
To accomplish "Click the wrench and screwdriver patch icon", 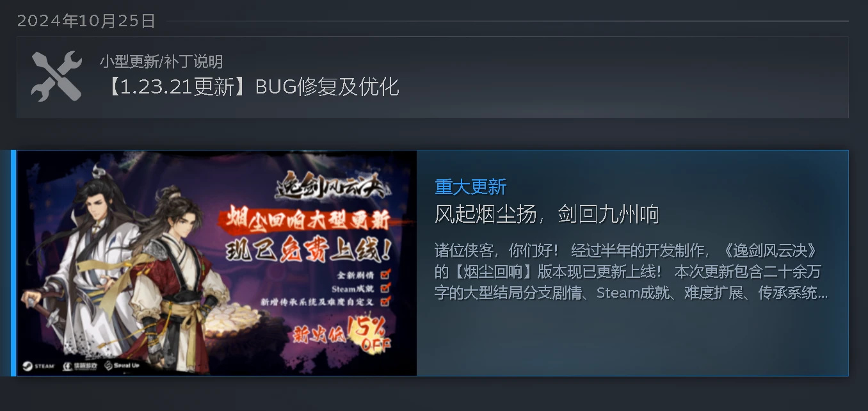I will pos(56,76).
